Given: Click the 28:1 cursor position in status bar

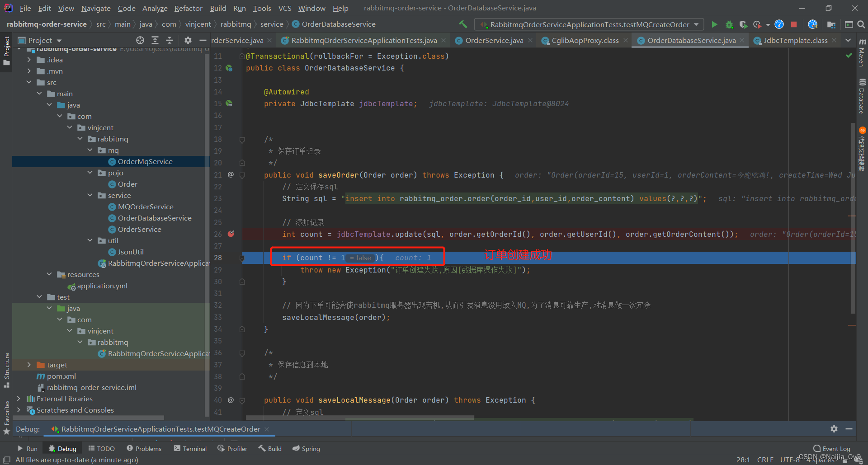Looking at the screenshot, I should (743, 460).
